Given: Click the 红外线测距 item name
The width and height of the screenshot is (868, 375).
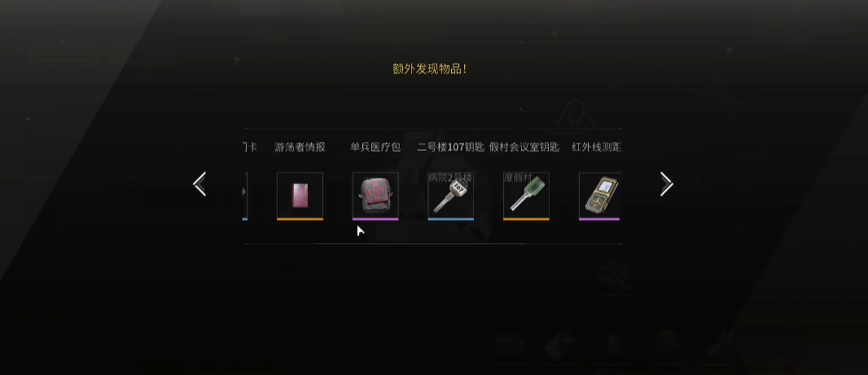Looking at the screenshot, I should coord(597,148).
